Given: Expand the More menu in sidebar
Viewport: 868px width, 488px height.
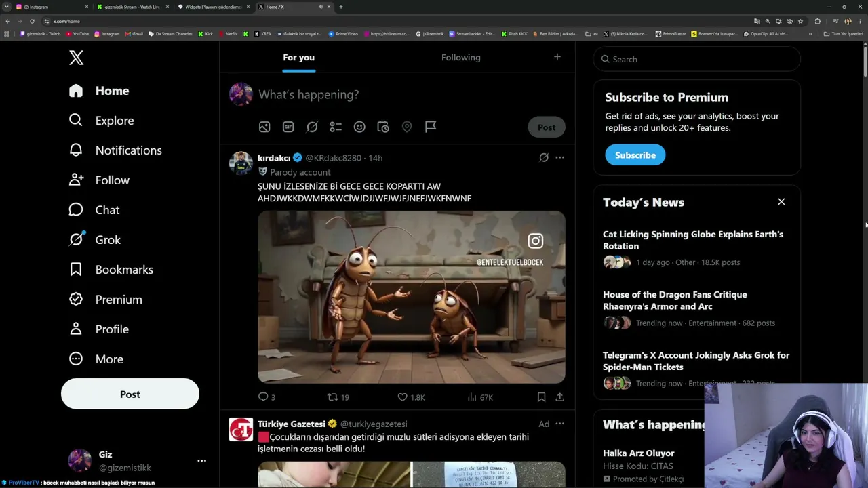Looking at the screenshot, I should click(x=96, y=359).
